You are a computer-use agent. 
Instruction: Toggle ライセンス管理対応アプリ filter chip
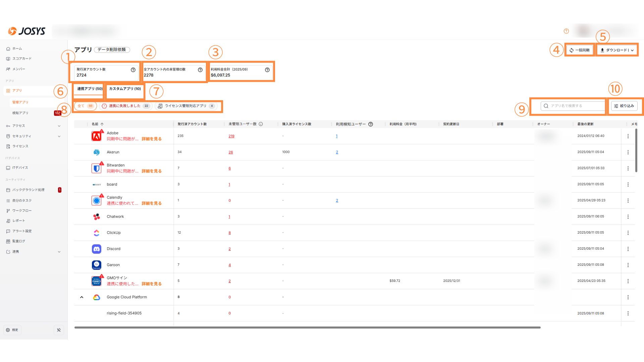point(186,106)
